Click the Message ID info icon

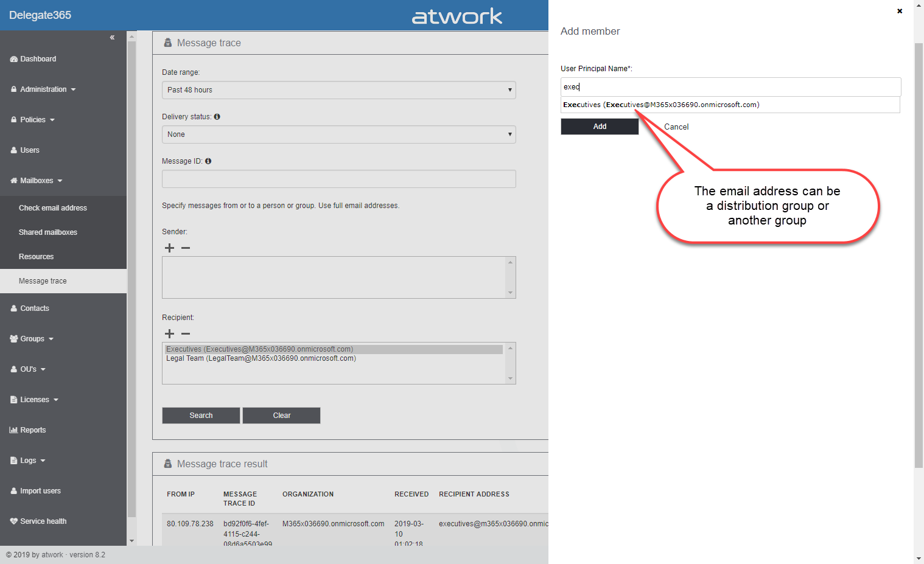(x=208, y=161)
